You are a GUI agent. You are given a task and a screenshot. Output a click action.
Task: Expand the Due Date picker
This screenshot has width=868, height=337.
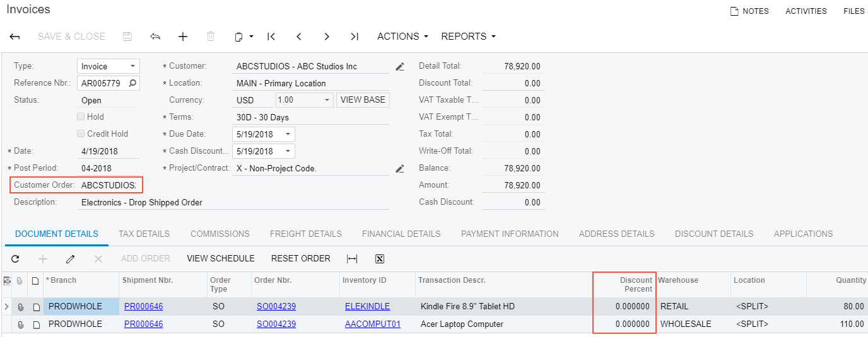click(x=288, y=134)
